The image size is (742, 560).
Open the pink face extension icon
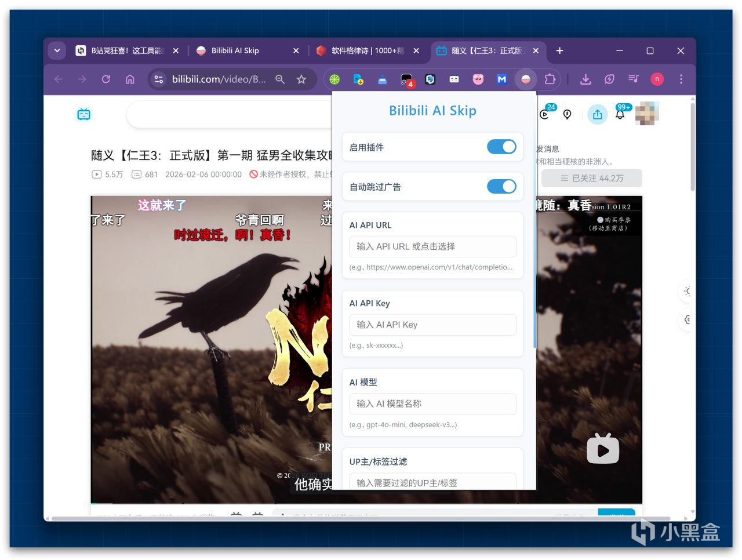pos(478,79)
